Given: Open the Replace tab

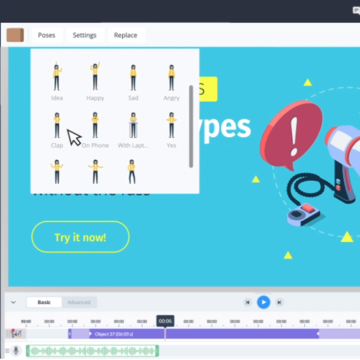Looking at the screenshot, I should pyautogui.click(x=126, y=35).
